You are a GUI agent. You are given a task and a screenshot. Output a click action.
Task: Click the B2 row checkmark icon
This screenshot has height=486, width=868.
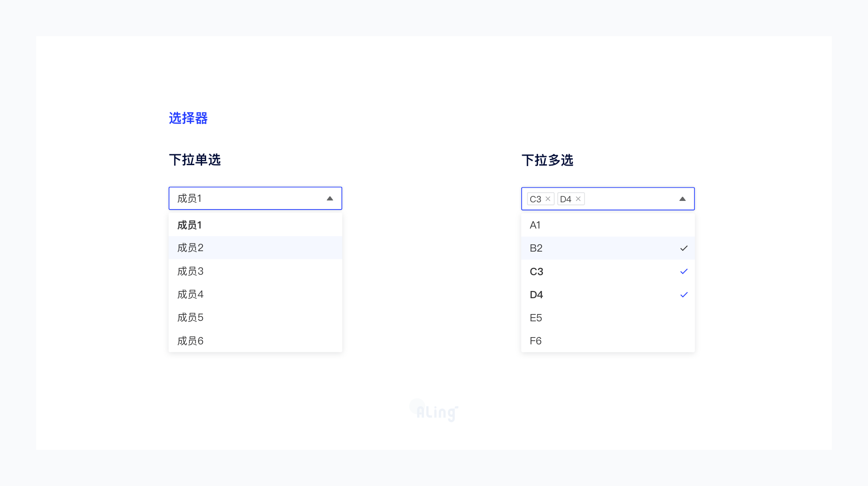click(x=684, y=248)
